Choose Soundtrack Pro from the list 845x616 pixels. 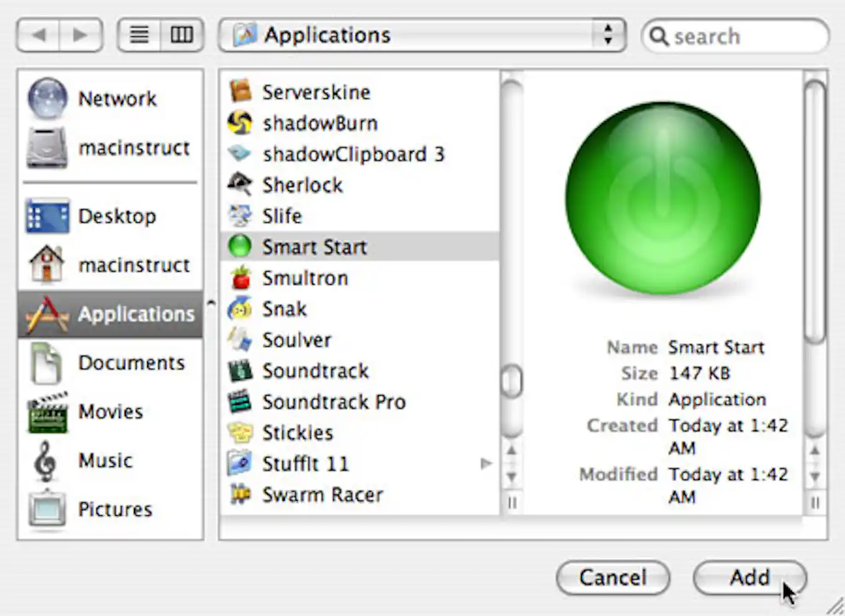[x=334, y=402]
